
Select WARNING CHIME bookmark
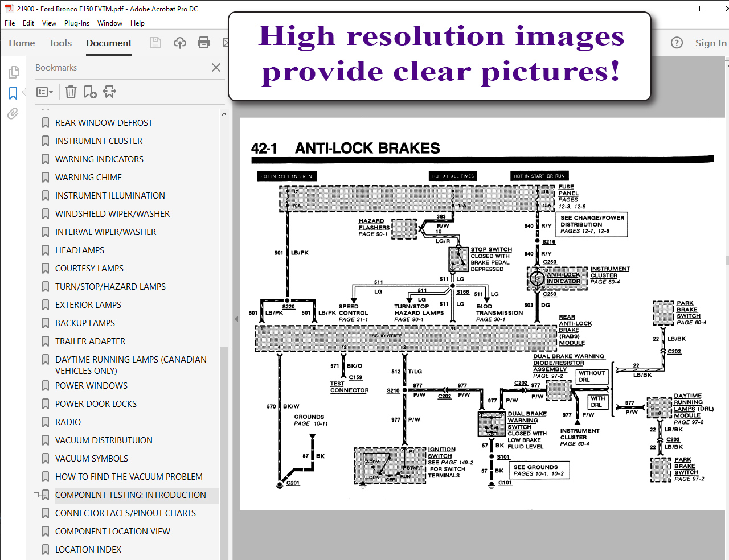[x=88, y=178]
